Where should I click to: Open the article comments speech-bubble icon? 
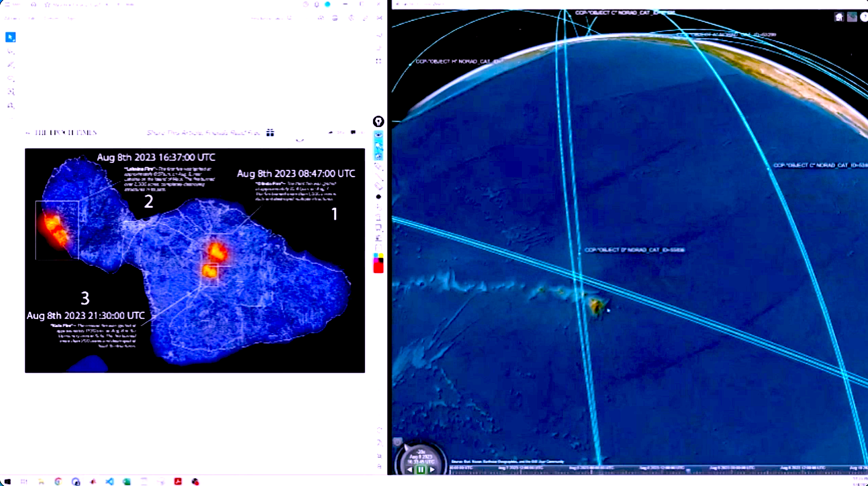[353, 132]
